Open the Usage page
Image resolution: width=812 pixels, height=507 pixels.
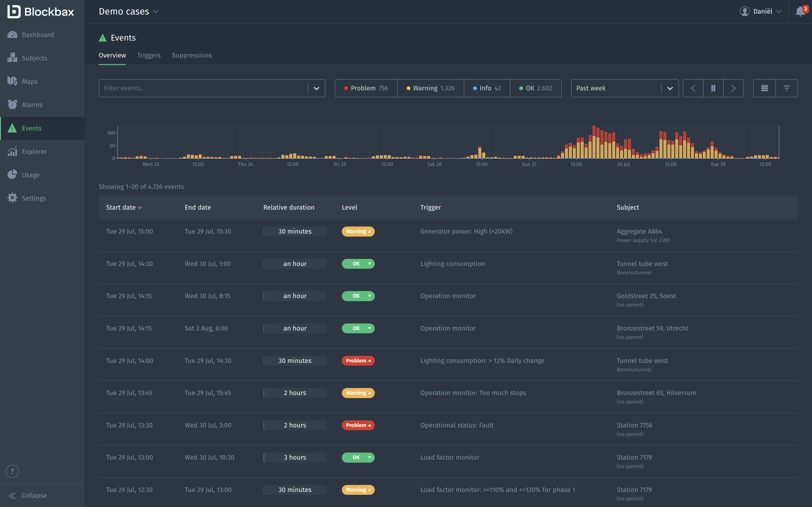31,175
